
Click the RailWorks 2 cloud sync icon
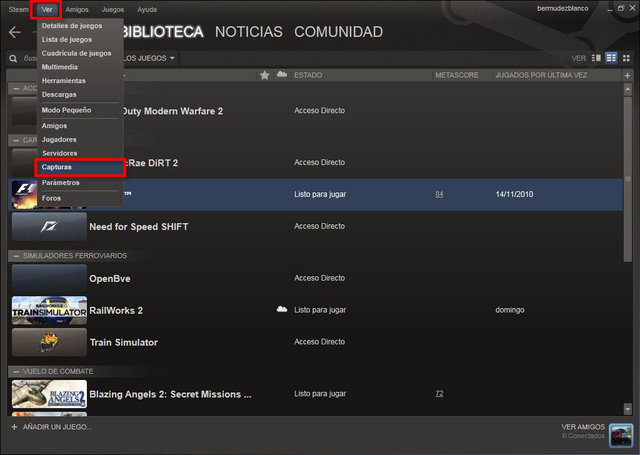(x=282, y=310)
